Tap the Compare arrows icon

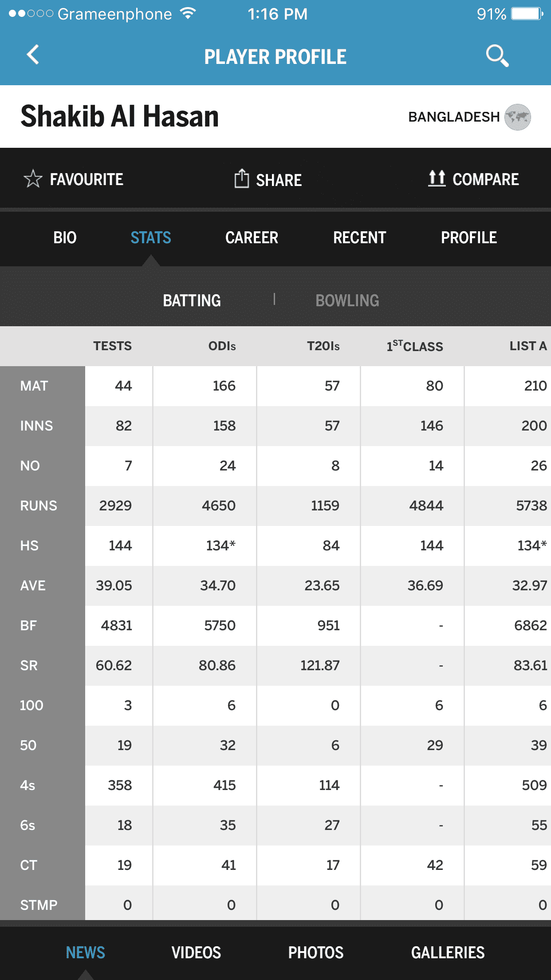[x=437, y=178]
